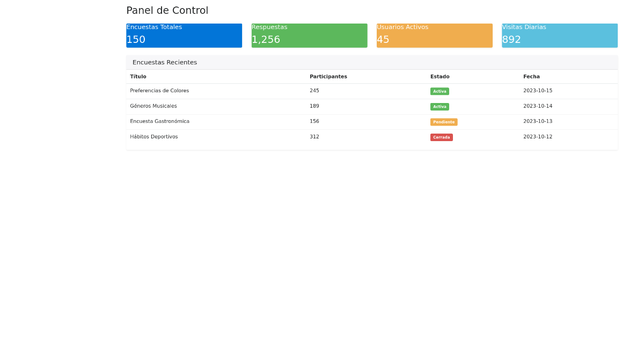The width and height of the screenshot is (644, 338).
Task: Click the orange Pendiente status badge
Action: 443,122
